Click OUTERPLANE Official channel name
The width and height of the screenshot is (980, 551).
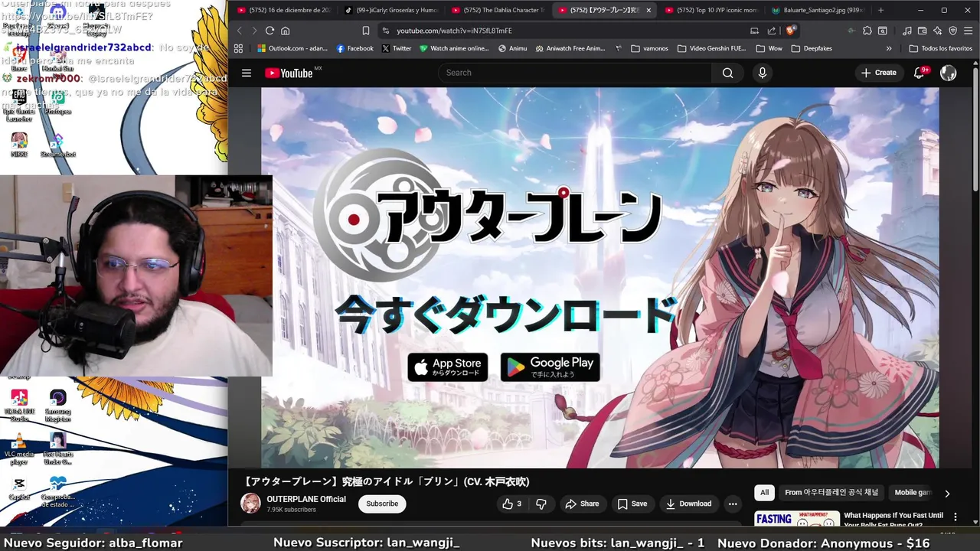tap(306, 499)
